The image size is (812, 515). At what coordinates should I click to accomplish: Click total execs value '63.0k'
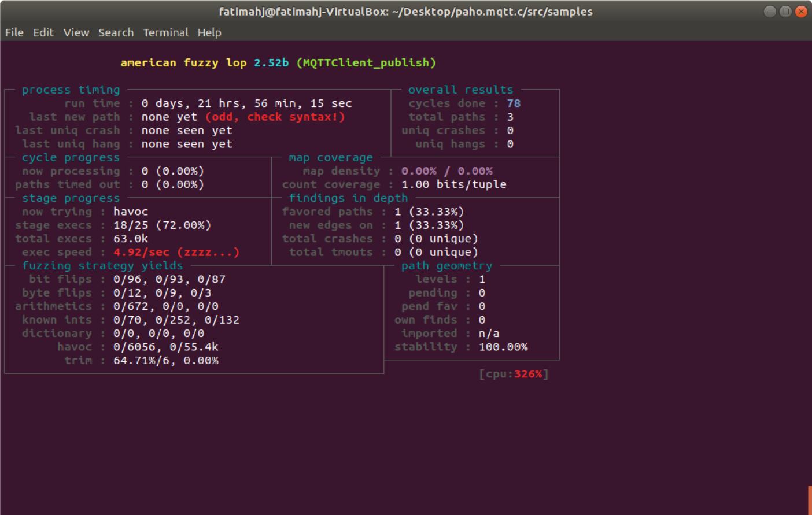click(131, 239)
